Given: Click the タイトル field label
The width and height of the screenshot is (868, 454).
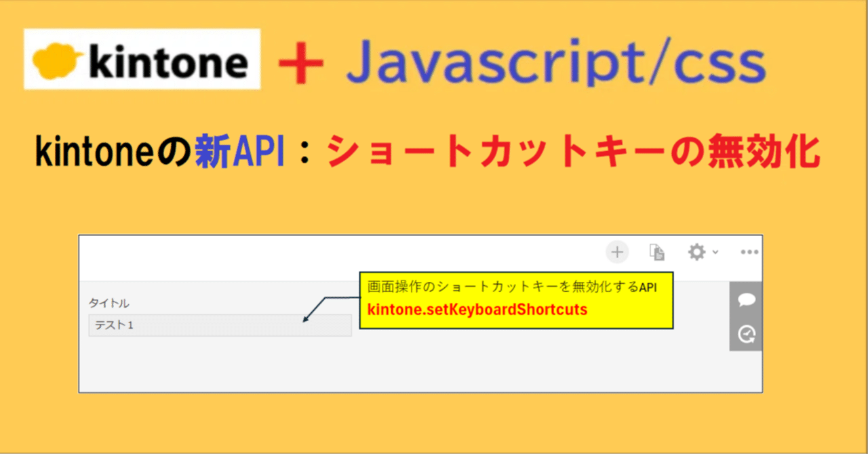Looking at the screenshot, I should [x=108, y=304].
